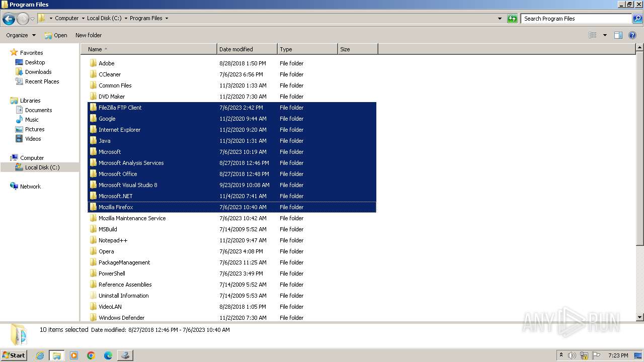Select Network in the navigation pane
644x362 pixels.
pyautogui.click(x=30, y=187)
